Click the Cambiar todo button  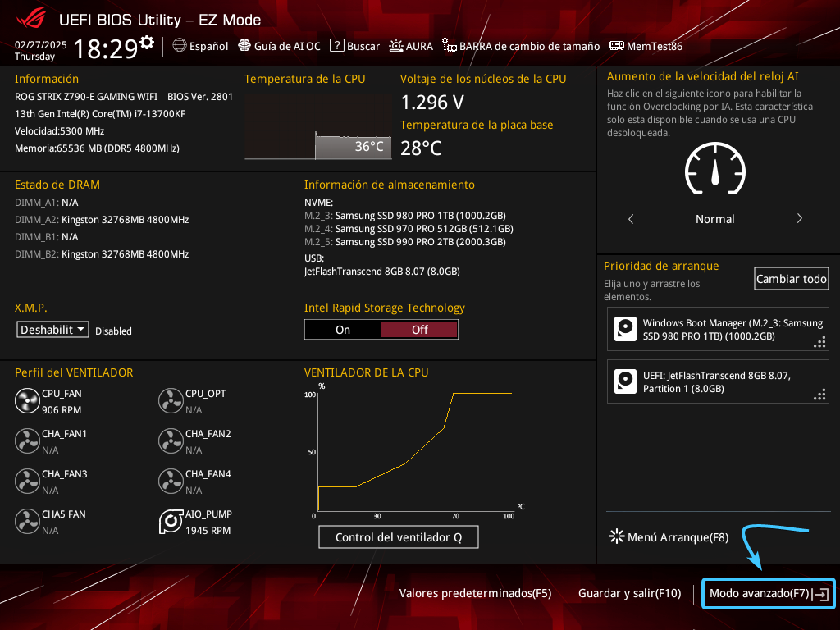(x=792, y=279)
